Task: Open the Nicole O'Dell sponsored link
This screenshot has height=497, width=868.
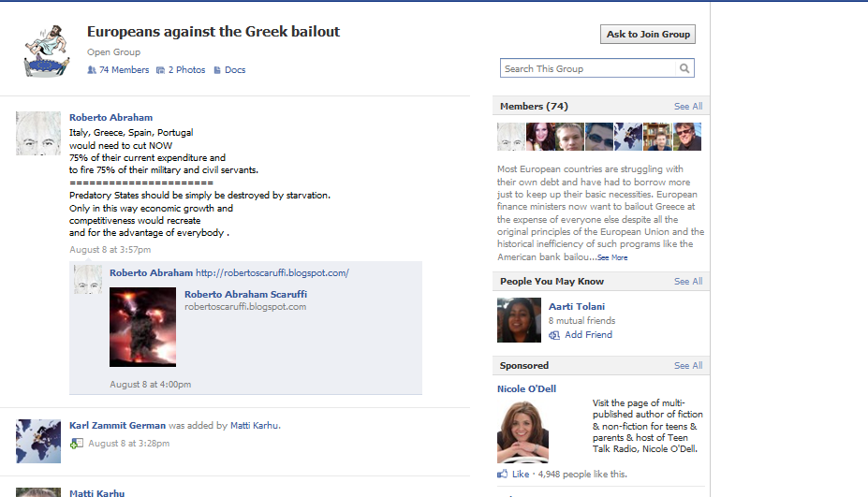Action: [x=526, y=389]
